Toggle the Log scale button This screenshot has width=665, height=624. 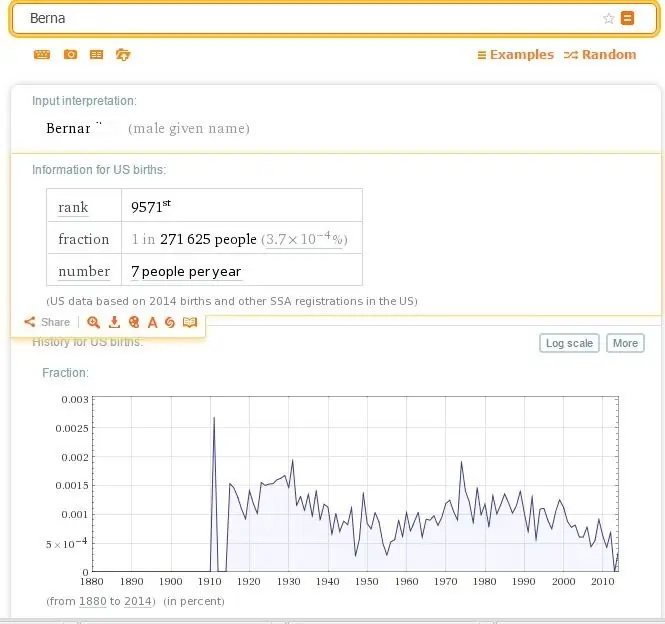[x=569, y=343]
